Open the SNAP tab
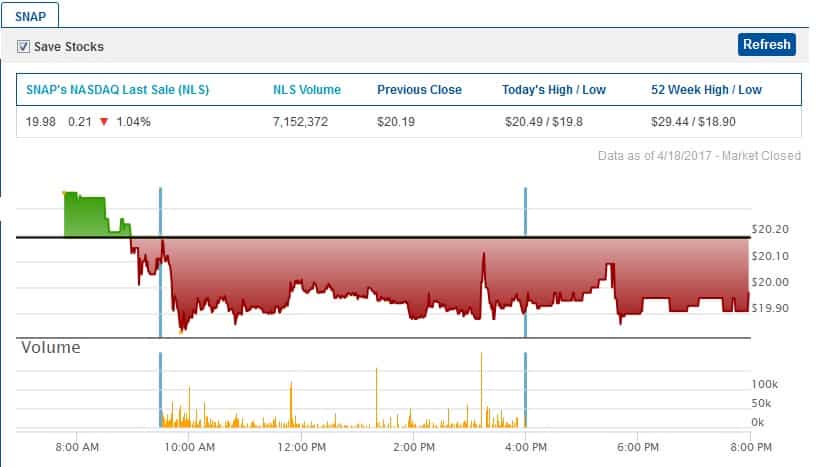This screenshot has height=467, width=819. click(x=30, y=16)
